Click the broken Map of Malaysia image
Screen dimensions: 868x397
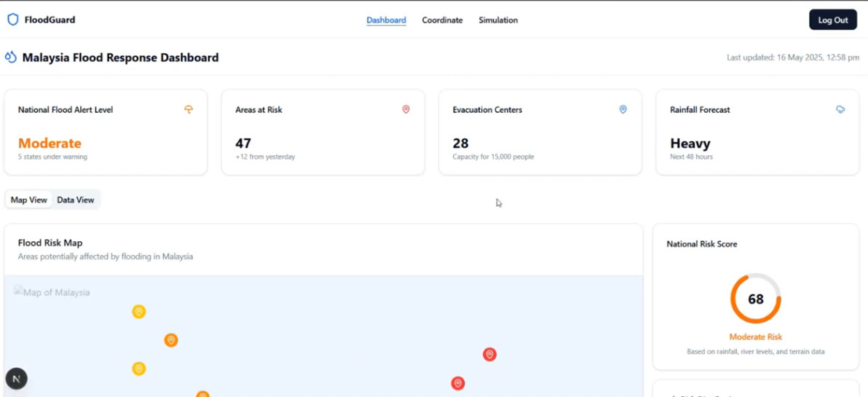point(52,292)
